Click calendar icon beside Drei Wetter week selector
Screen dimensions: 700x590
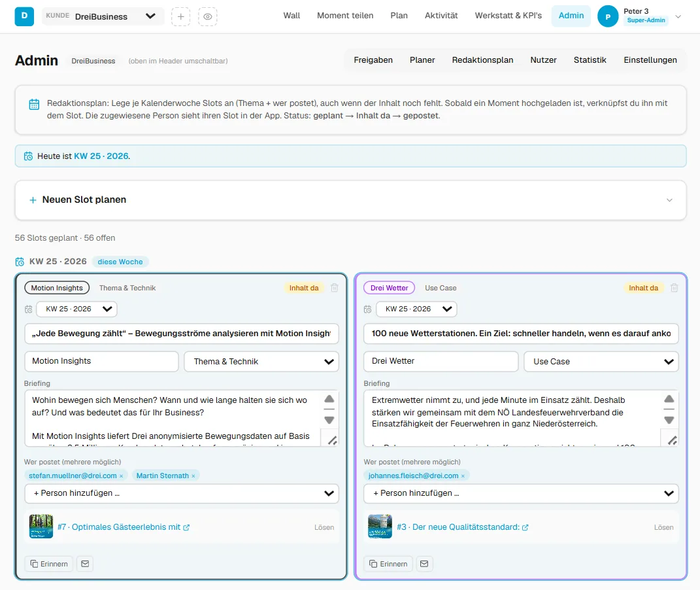(x=368, y=309)
